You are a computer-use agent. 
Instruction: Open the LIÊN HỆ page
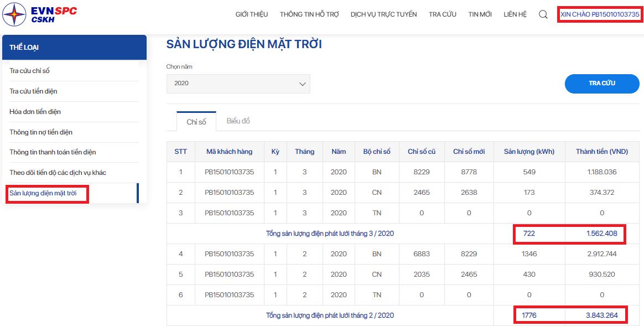click(x=515, y=14)
